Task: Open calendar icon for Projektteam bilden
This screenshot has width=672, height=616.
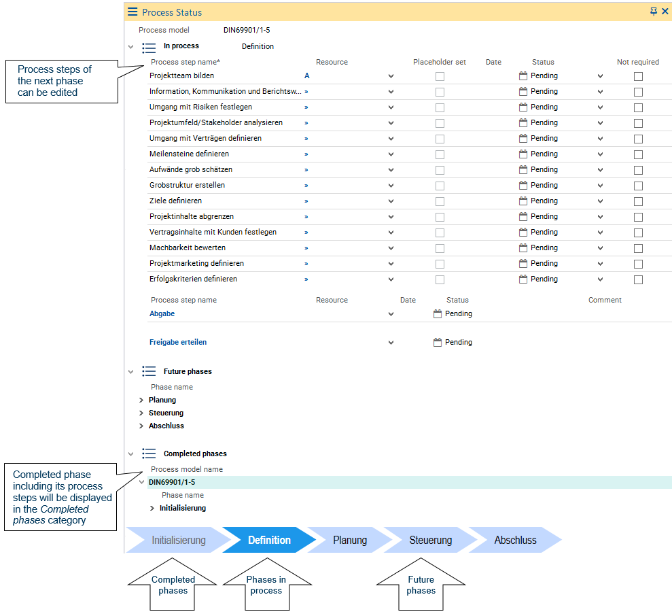Action: point(523,76)
